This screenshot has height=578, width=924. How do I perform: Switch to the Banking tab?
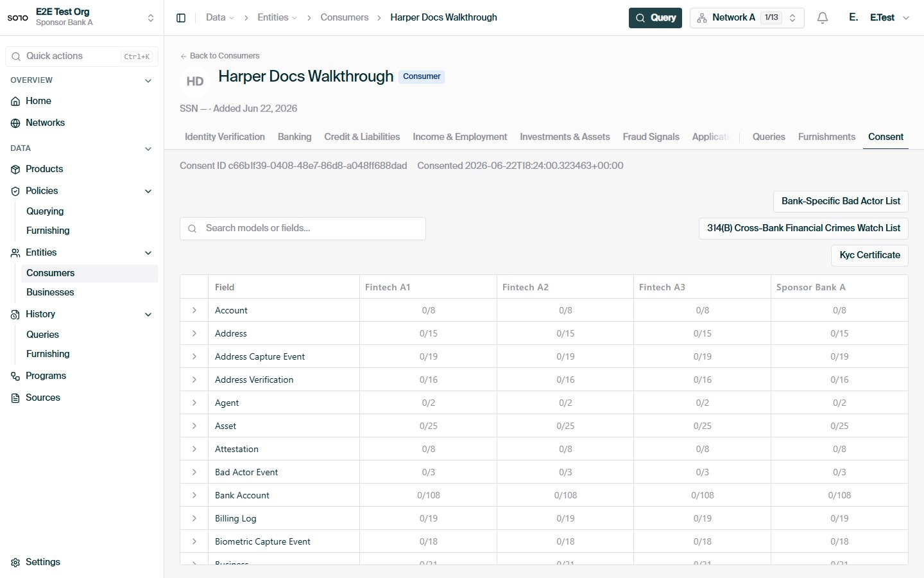click(x=295, y=137)
